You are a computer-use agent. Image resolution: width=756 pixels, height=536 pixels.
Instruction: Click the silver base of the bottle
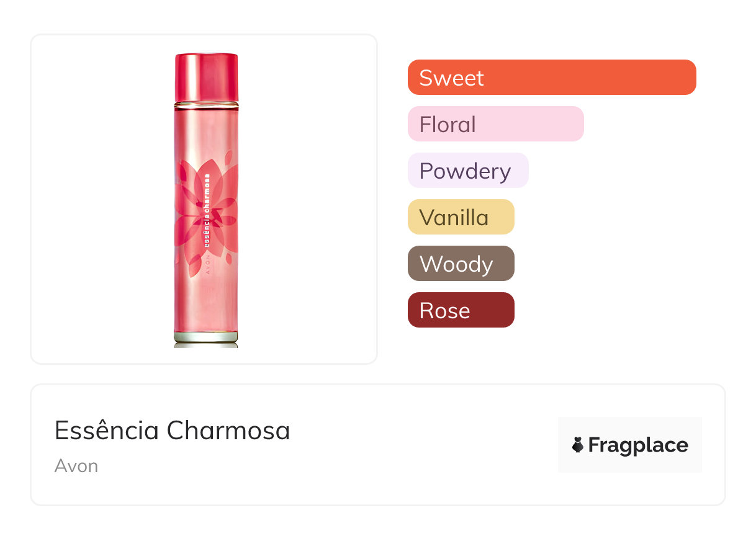click(205, 337)
